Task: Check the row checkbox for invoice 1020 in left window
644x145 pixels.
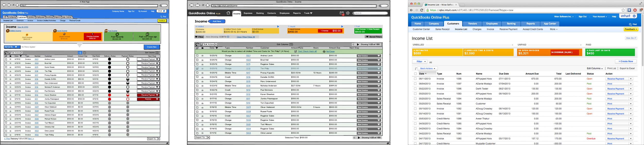Action: (6, 63)
